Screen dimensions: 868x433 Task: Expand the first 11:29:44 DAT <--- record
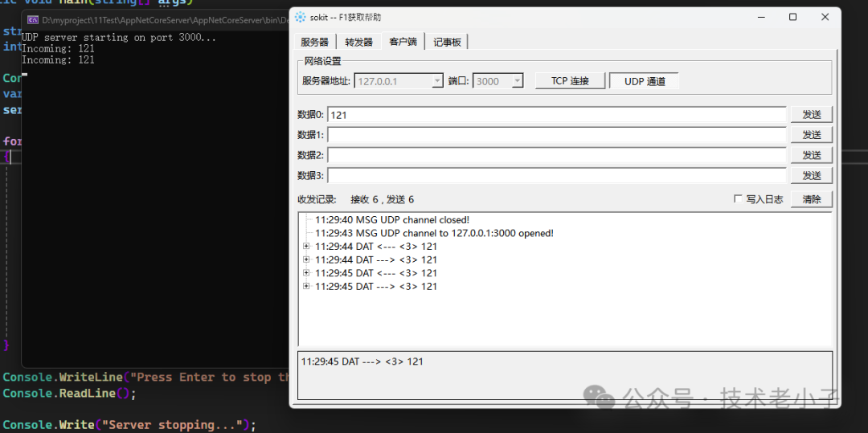pyautogui.click(x=306, y=247)
